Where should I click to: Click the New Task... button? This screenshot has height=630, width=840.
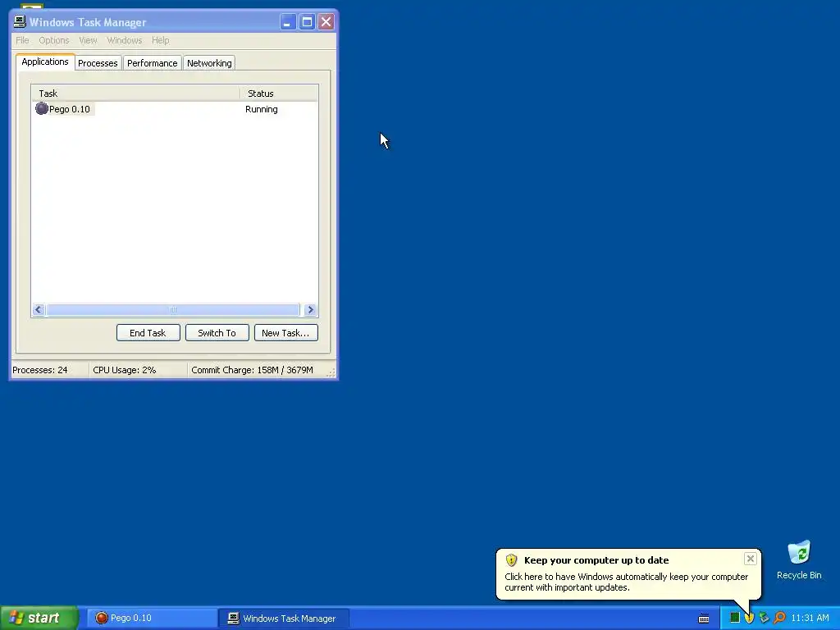click(x=285, y=333)
